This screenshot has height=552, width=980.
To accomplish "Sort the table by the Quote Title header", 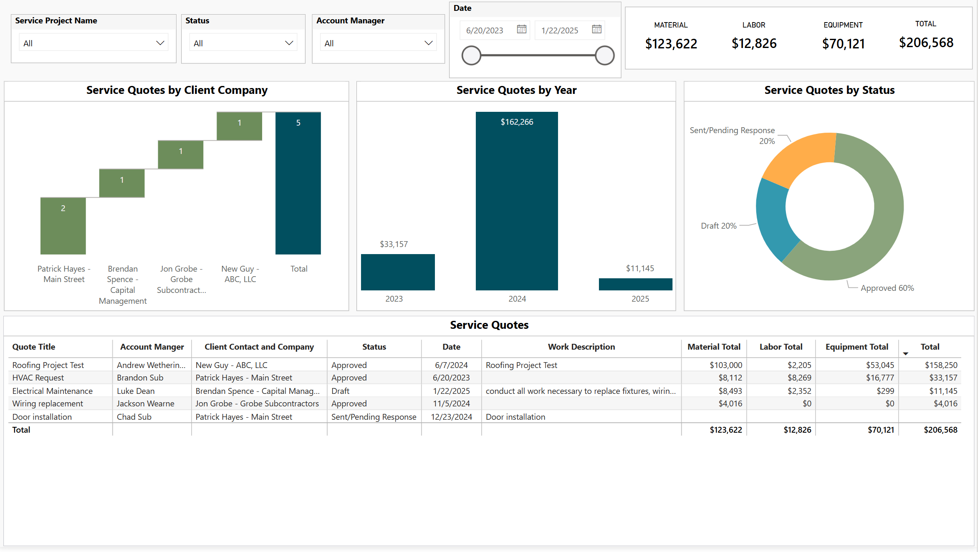I will (34, 347).
